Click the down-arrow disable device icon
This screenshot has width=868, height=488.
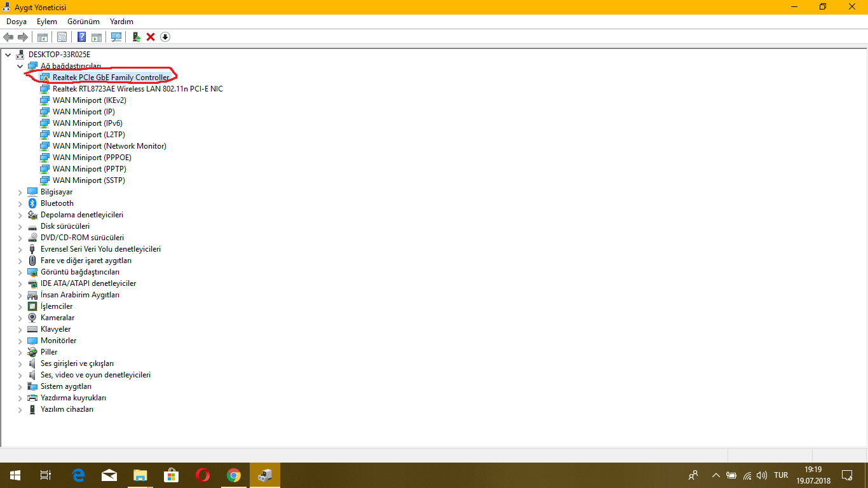click(x=165, y=37)
